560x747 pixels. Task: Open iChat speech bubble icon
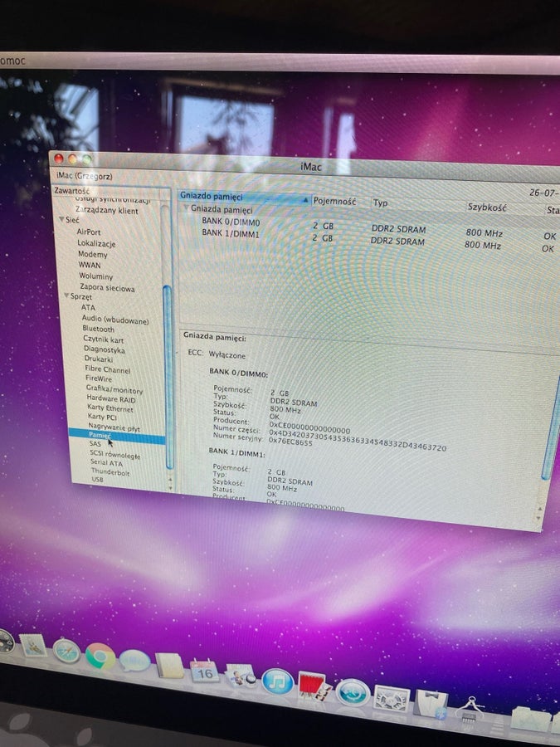click(x=134, y=661)
